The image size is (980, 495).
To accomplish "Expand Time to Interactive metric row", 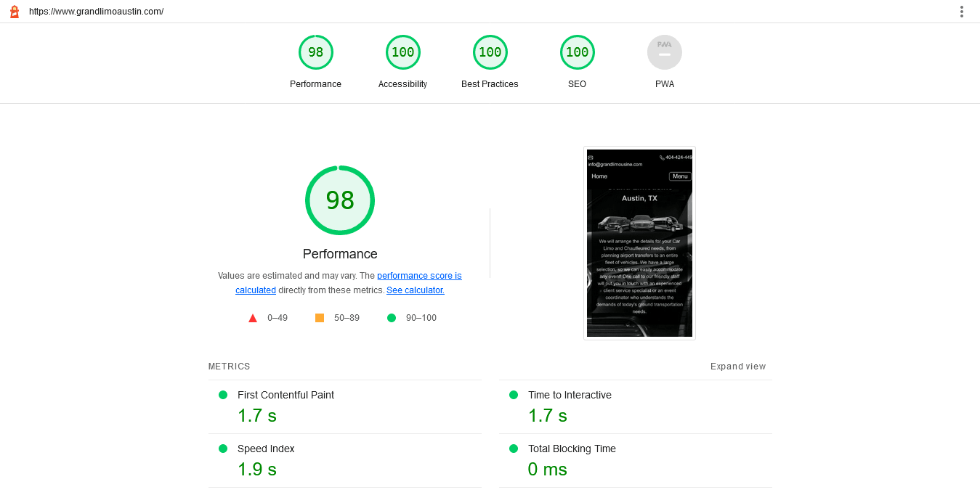I will tap(636, 407).
